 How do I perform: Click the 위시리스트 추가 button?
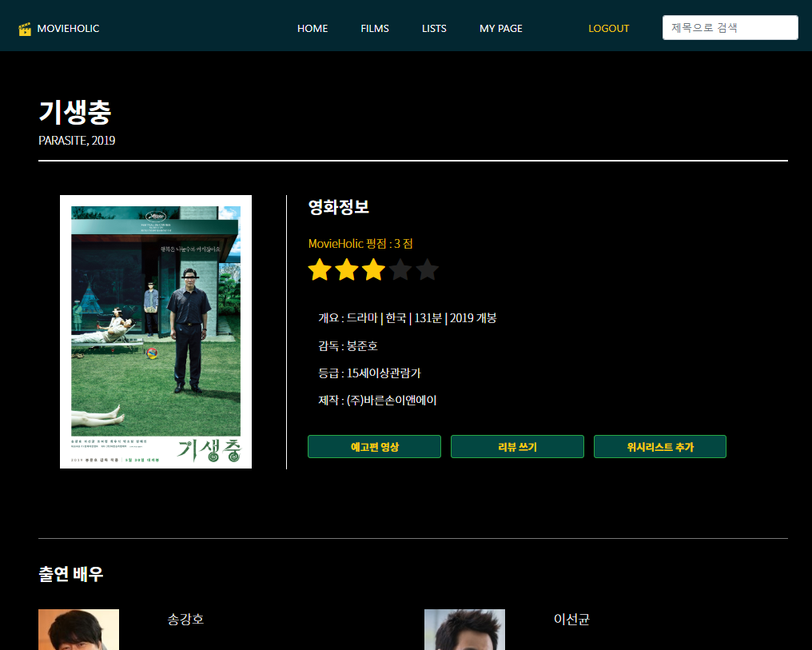tap(660, 446)
